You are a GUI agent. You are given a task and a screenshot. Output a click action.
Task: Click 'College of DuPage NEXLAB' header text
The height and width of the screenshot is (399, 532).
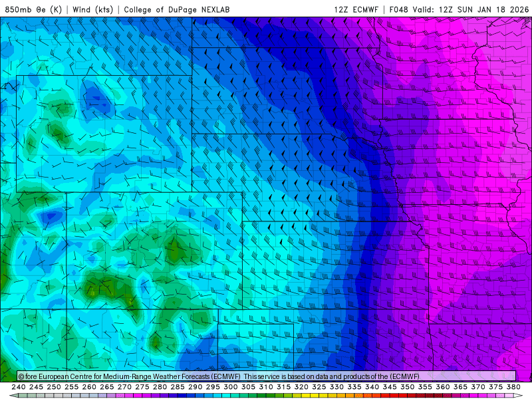point(177,9)
